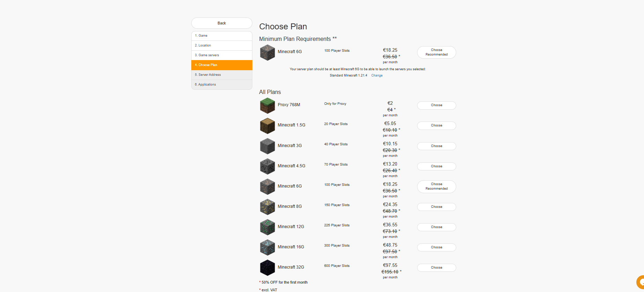The image size is (644, 292).
Task: Select the Server Address step
Action: coord(222,75)
